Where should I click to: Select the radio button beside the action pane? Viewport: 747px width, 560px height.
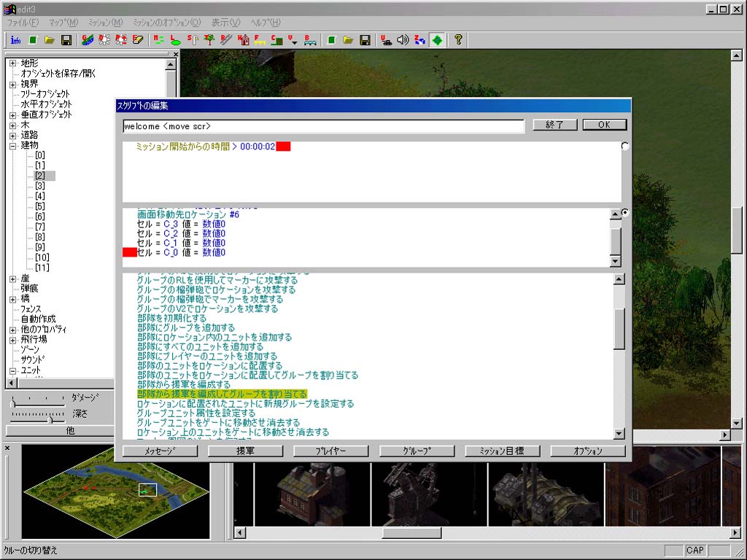coord(625,213)
